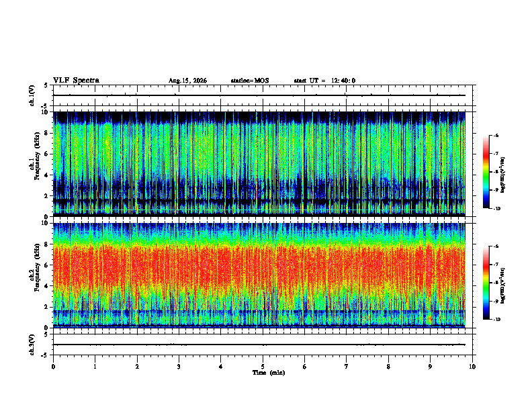Click the "station=MOS" header label
532x411 pixels.
tap(250, 81)
